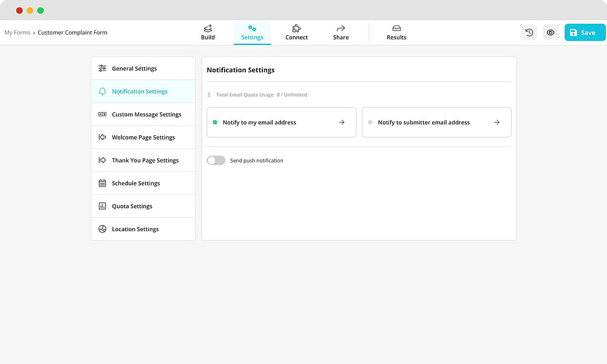Select the Settings tab
This screenshot has width=607, height=364.
pyautogui.click(x=252, y=33)
